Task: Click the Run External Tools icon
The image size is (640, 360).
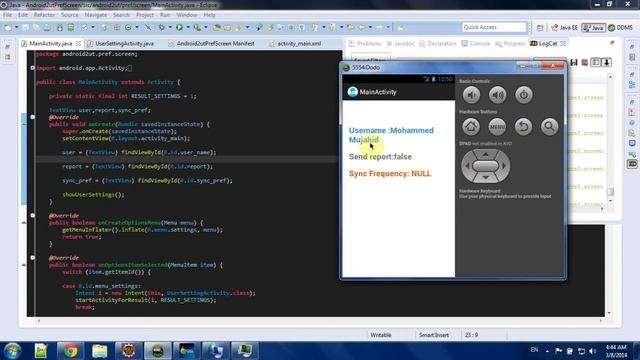Action: coord(197,27)
